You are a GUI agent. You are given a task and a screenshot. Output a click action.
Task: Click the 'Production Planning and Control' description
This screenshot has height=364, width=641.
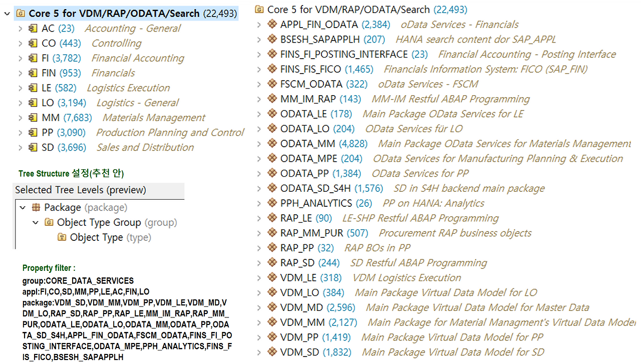(x=170, y=133)
